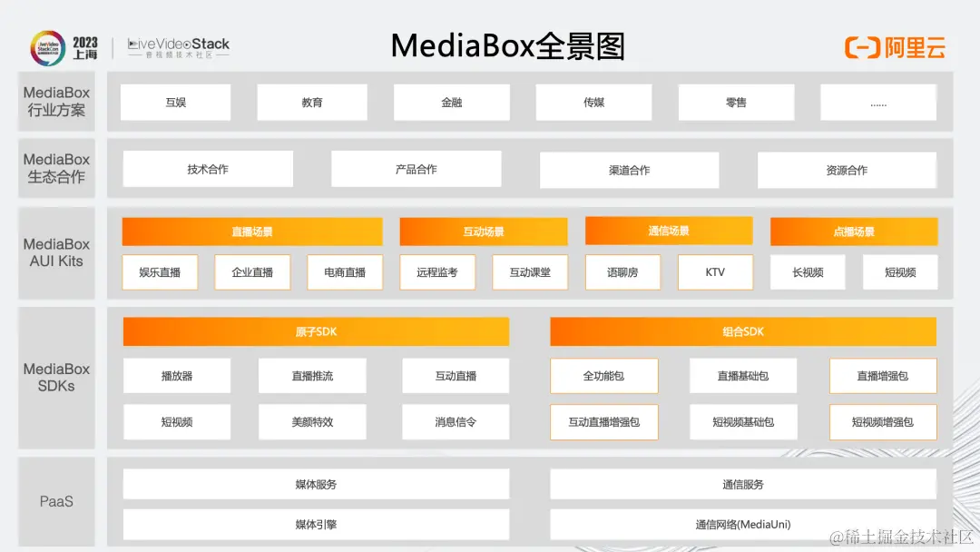Choose 远程监考 box

(437, 272)
